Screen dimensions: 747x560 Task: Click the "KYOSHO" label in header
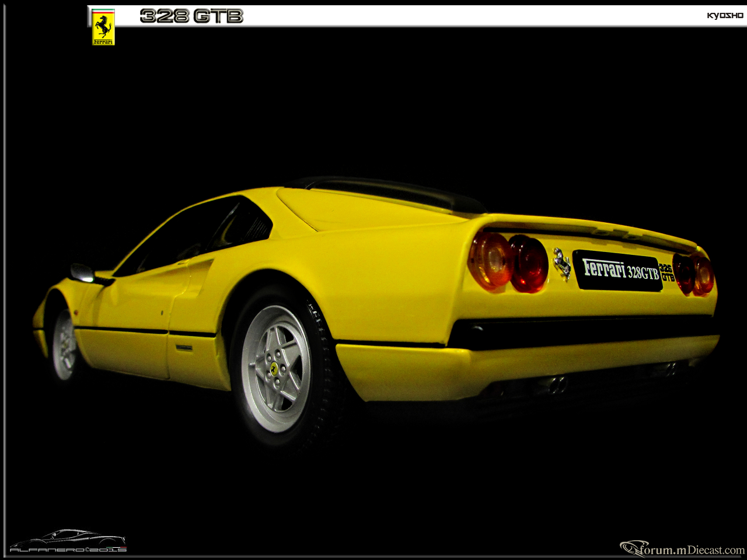[725, 16]
